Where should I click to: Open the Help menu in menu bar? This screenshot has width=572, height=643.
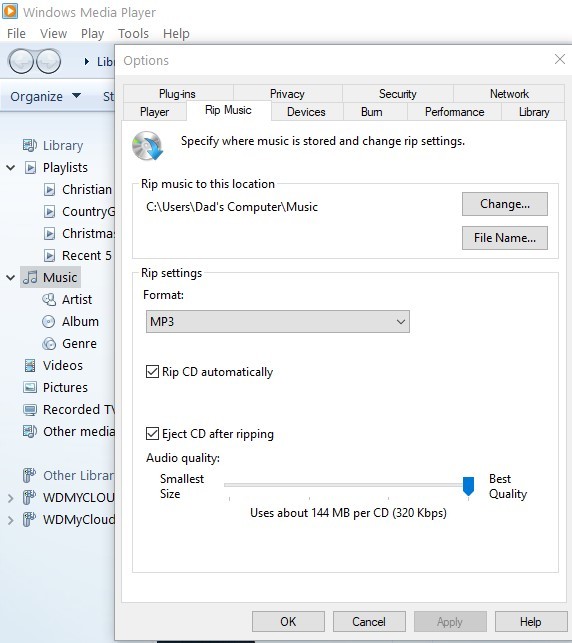176,34
